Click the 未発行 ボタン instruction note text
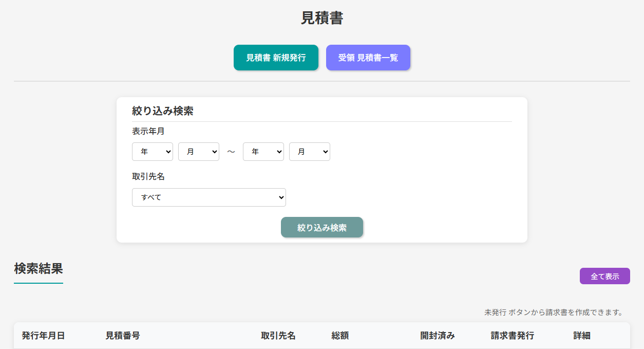The width and height of the screenshot is (644, 349). pos(553,312)
